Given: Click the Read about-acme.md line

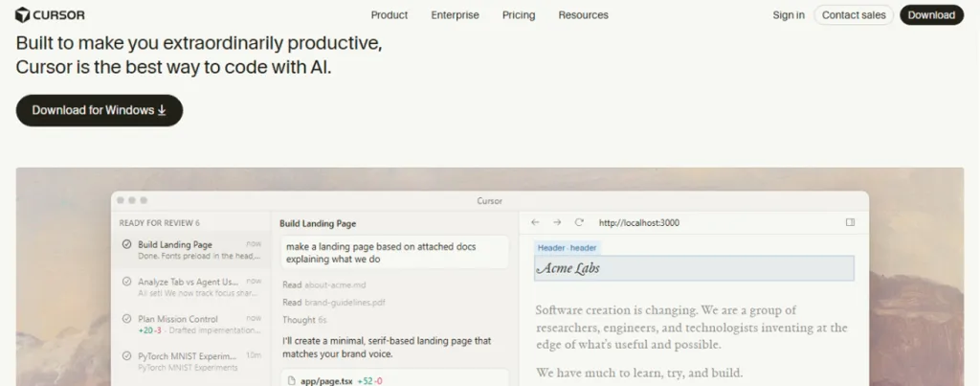Looking at the screenshot, I should coord(323,284).
